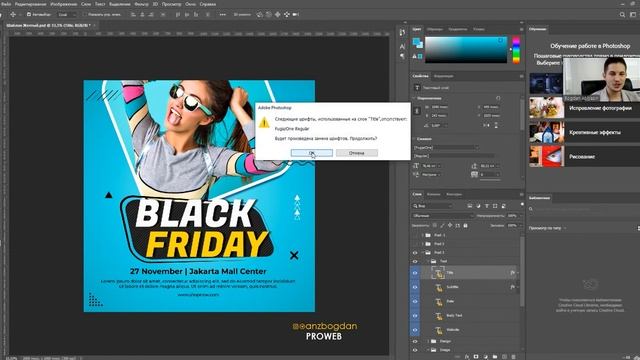Open the Изображение menu
Viewport: 640px width, 360px height.
(x=63, y=4)
